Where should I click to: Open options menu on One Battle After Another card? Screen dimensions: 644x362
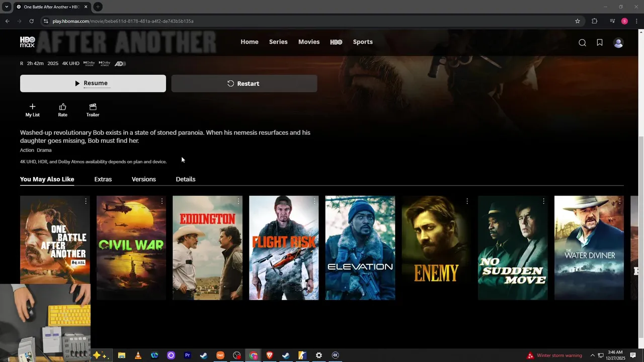pos(86,201)
